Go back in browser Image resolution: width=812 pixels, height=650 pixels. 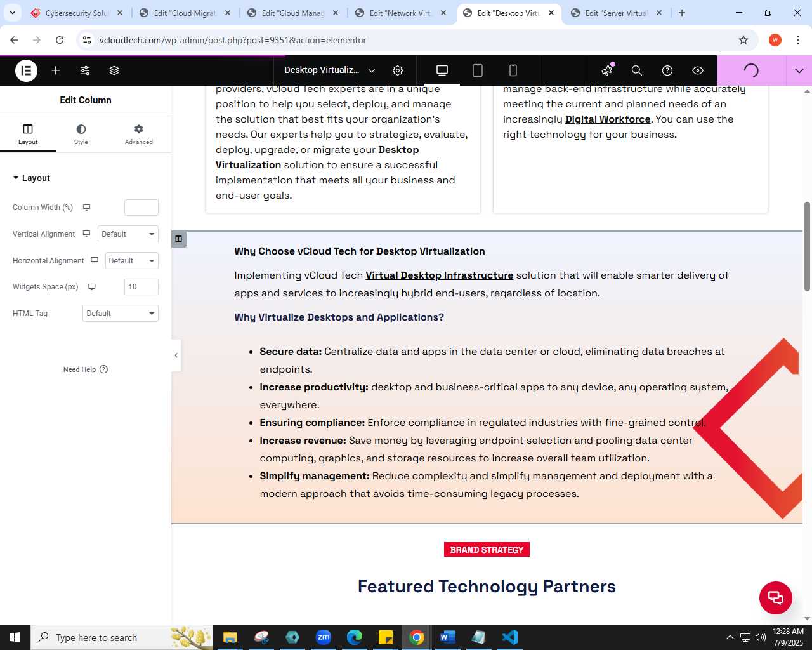(14, 40)
